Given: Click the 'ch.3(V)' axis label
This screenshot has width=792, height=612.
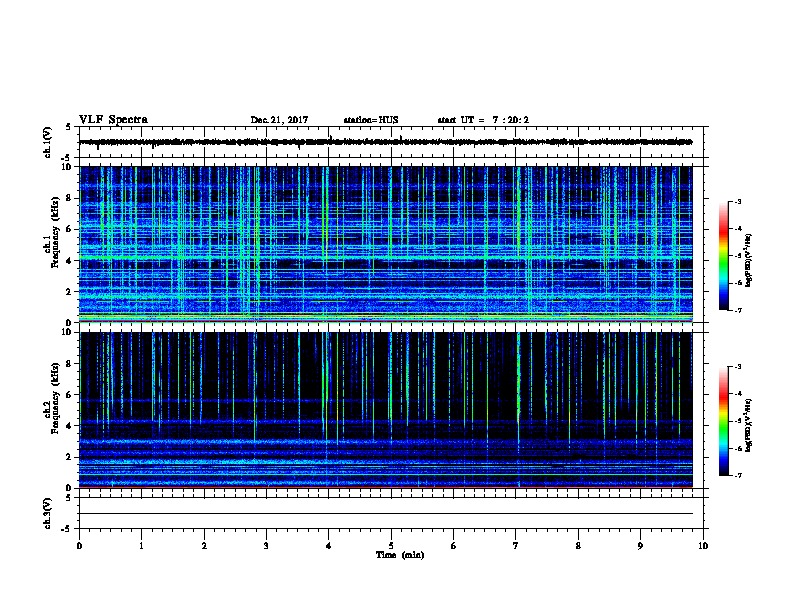Looking at the screenshot, I should (47, 513).
